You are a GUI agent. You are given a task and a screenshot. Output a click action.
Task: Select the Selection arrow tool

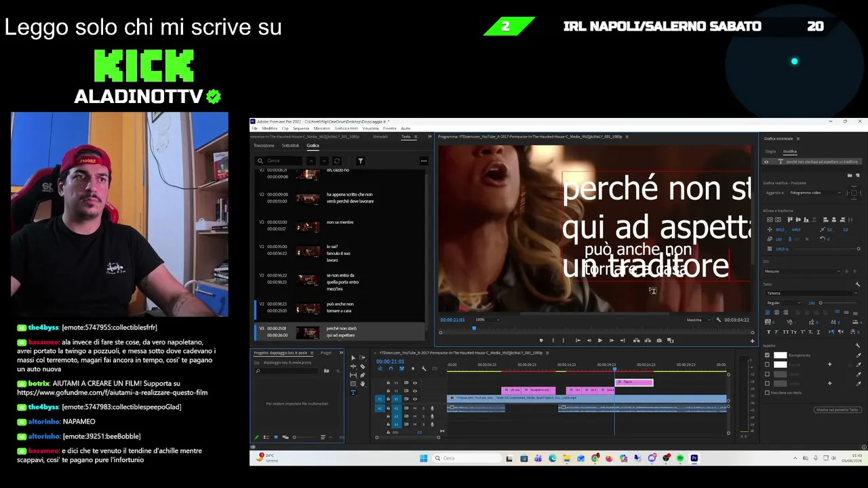point(353,357)
